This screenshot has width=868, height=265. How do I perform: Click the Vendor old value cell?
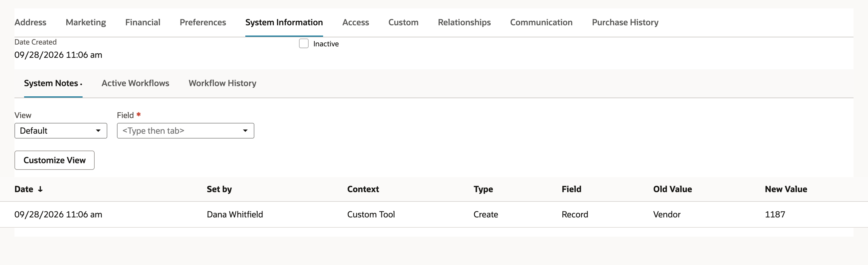tap(667, 214)
